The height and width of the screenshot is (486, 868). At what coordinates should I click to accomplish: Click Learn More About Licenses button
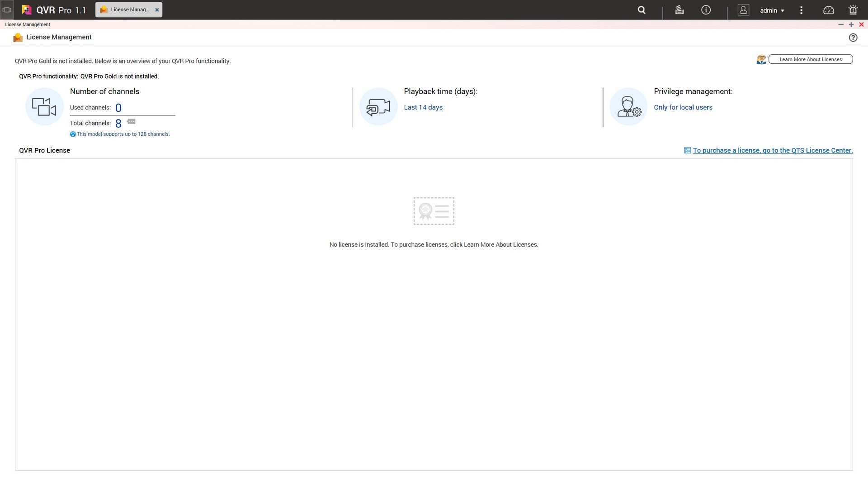(811, 59)
